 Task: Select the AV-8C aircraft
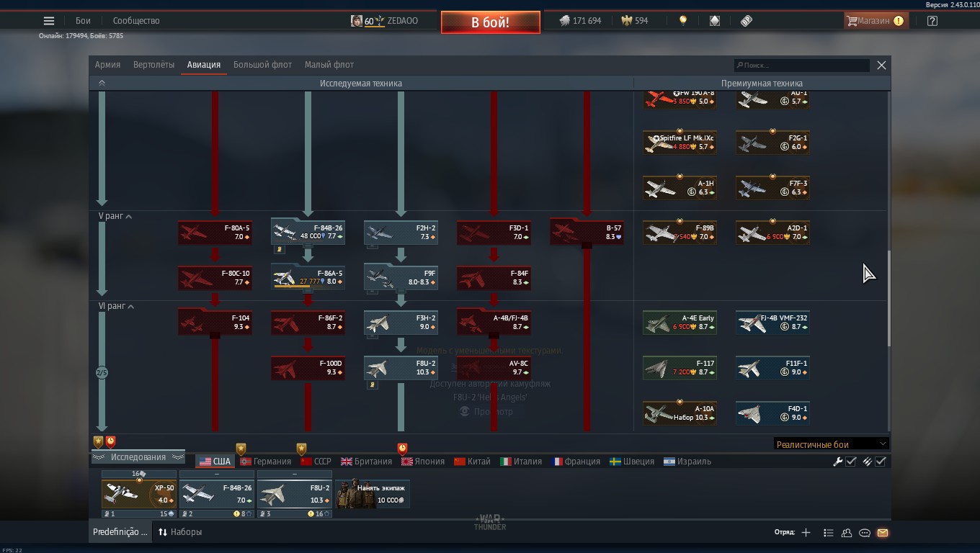[x=494, y=368]
